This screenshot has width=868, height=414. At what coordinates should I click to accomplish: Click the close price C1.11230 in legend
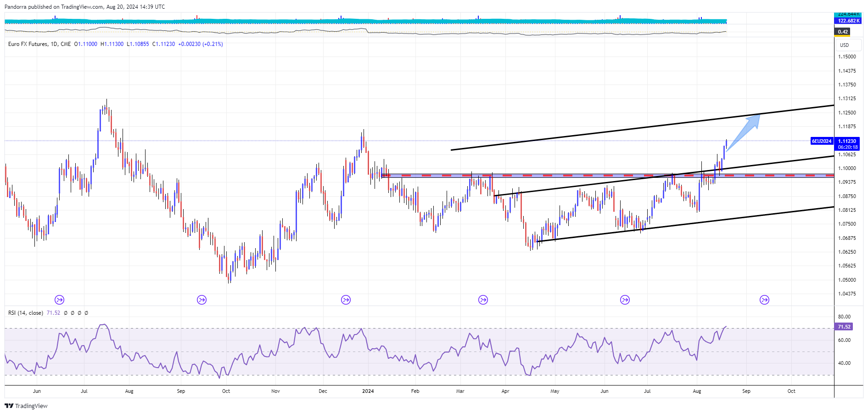coord(163,44)
